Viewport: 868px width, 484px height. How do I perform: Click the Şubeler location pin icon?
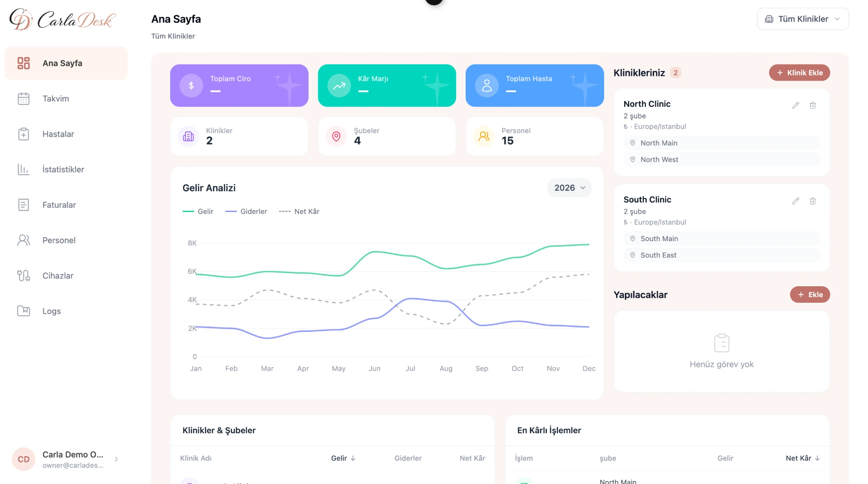[336, 137]
